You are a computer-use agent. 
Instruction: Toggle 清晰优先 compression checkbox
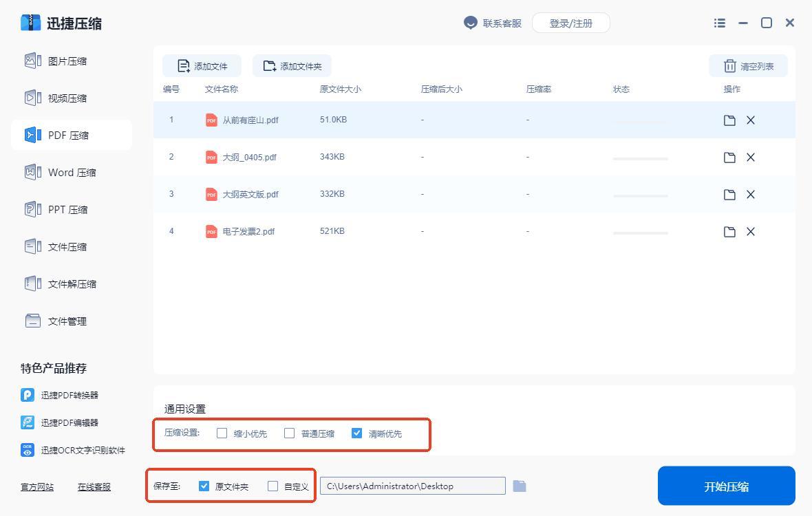click(x=357, y=433)
